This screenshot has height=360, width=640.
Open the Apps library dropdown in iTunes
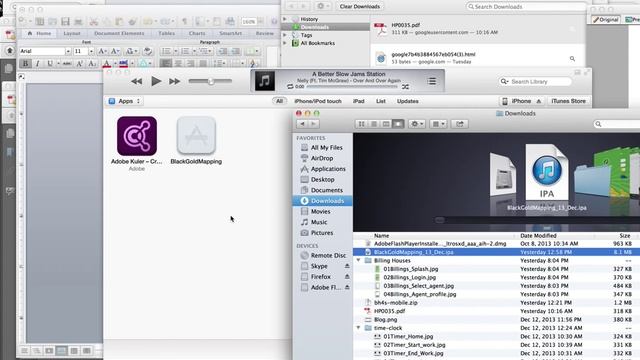coord(124,101)
